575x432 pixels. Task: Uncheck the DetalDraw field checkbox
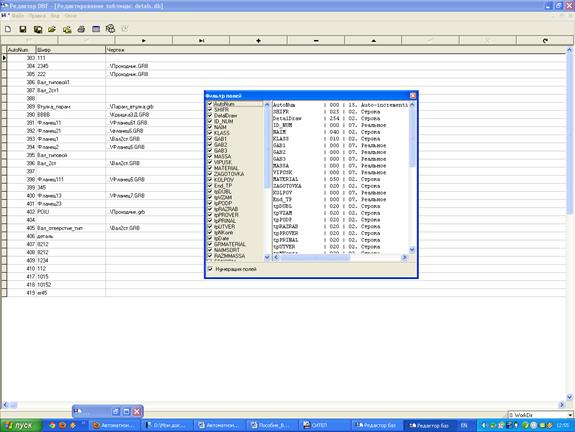click(x=210, y=116)
